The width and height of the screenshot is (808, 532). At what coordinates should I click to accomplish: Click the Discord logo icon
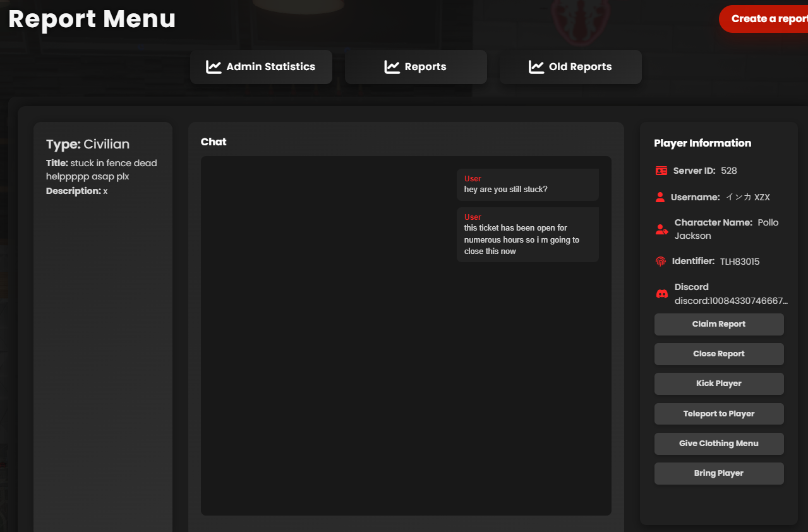pyautogui.click(x=662, y=294)
